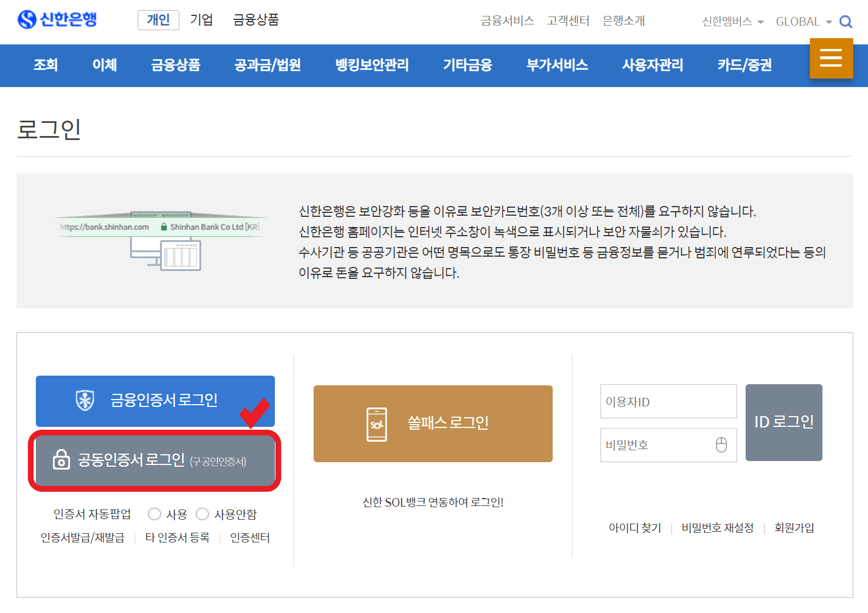Go to 은행소개 link

tap(624, 21)
